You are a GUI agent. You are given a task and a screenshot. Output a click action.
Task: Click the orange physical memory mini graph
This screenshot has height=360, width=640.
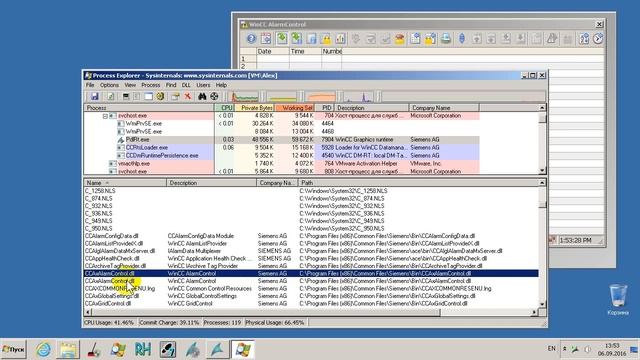click(x=321, y=97)
